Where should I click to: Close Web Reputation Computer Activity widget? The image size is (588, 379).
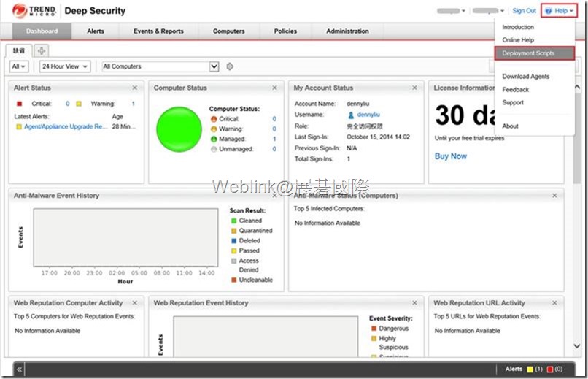coord(135,302)
